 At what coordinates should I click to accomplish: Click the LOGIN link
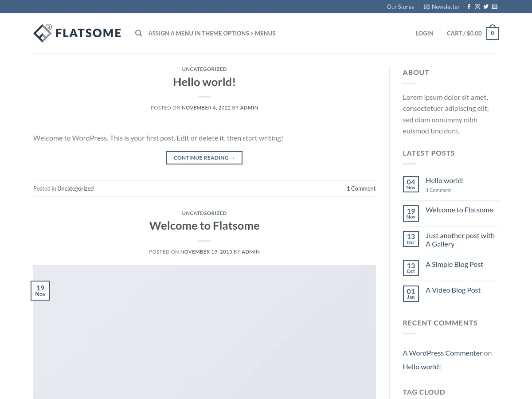(x=424, y=33)
